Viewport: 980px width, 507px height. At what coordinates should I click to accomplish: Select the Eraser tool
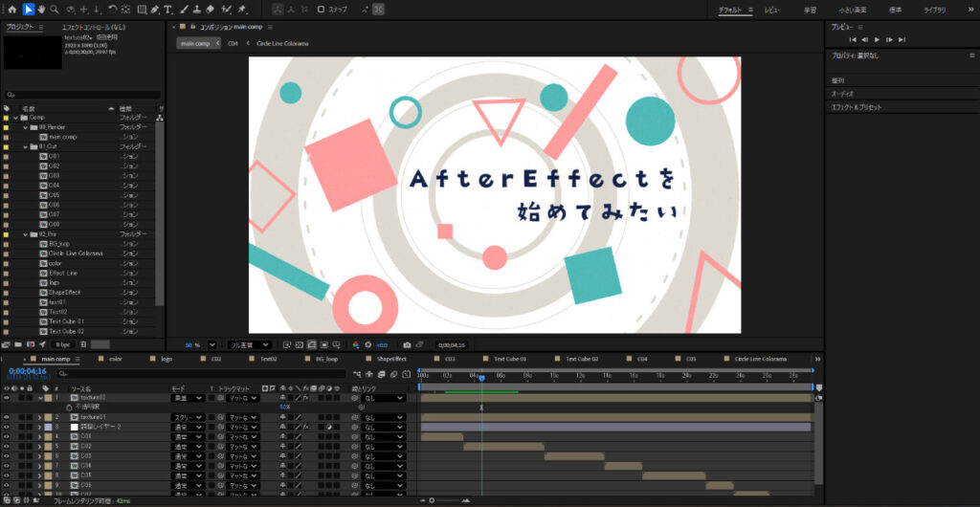click(x=210, y=10)
